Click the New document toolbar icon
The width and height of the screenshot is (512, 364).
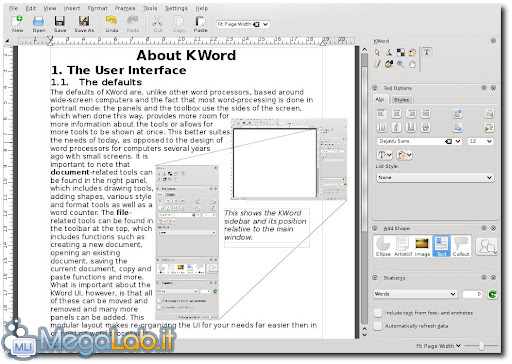pos(17,22)
